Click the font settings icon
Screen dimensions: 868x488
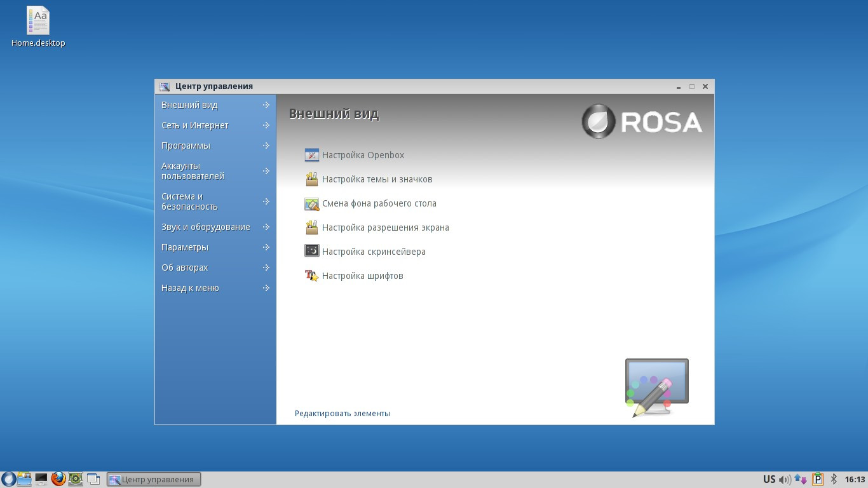pos(311,276)
